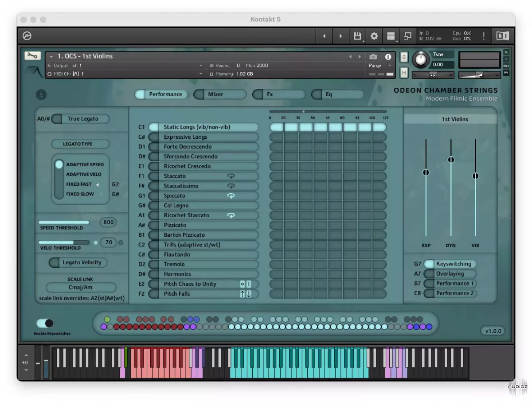Click the DYN slider handle

[x=451, y=160]
